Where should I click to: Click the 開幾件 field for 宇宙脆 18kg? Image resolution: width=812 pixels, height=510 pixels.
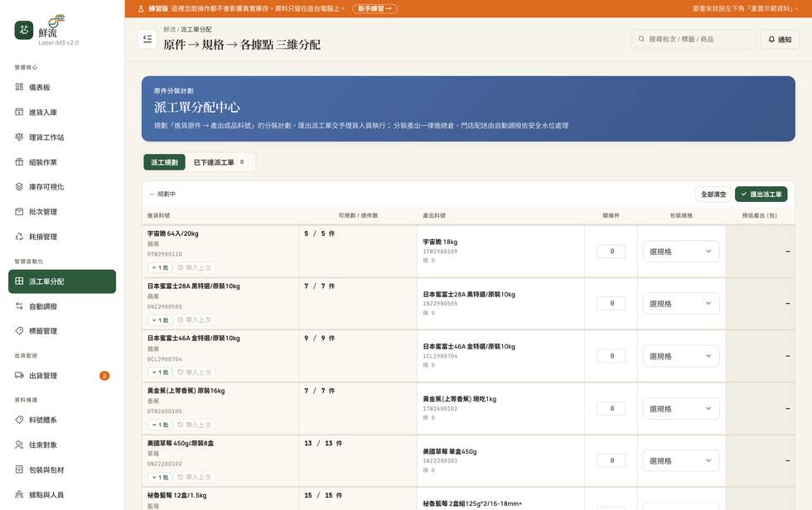611,252
